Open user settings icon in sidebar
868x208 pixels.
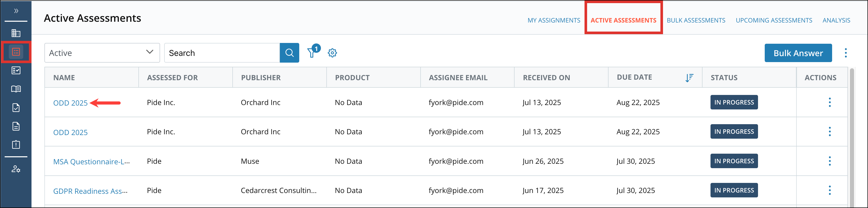[16, 169]
